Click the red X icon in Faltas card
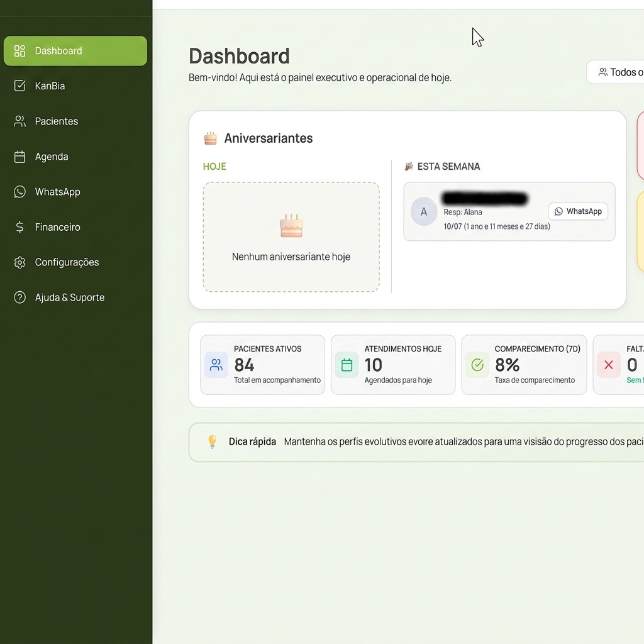Screen dimensions: 644x644 click(609, 365)
